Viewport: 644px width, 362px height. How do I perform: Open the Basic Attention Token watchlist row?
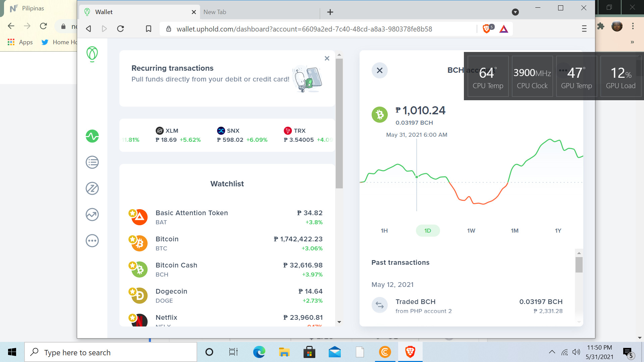tap(227, 217)
